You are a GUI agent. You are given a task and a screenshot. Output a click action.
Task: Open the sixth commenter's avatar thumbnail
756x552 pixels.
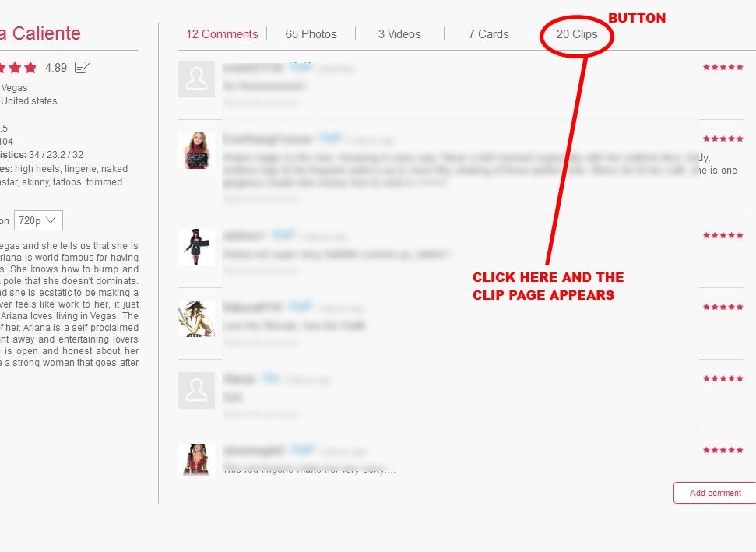pyautogui.click(x=196, y=459)
